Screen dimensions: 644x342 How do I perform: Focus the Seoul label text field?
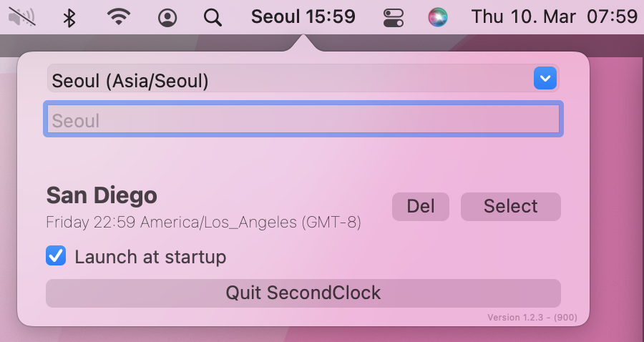coord(303,119)
